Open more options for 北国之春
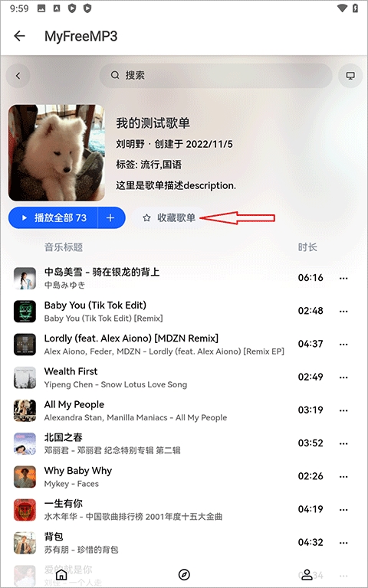Viewport: 368px width, 588px height. click(x=343, y=443)
